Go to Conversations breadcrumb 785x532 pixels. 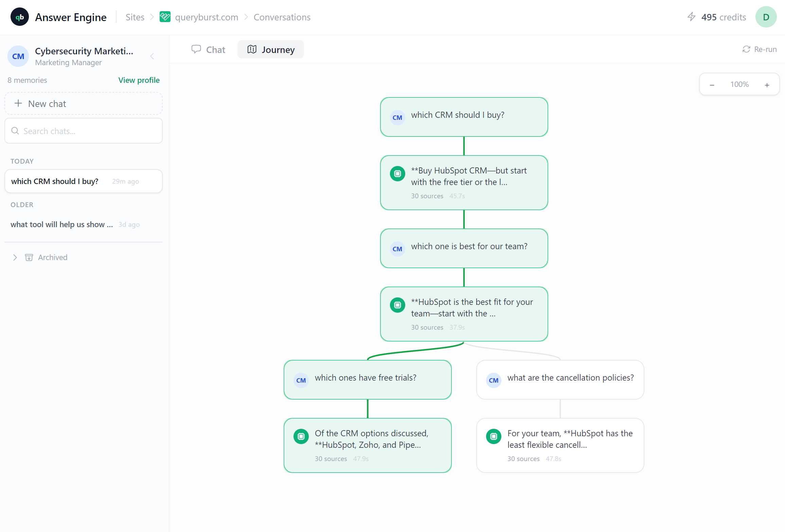[x=282, y=17]
